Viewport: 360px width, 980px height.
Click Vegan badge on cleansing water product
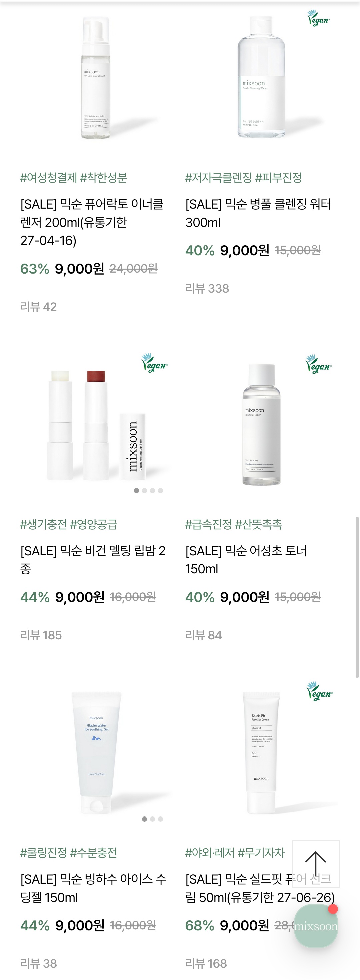319,18
